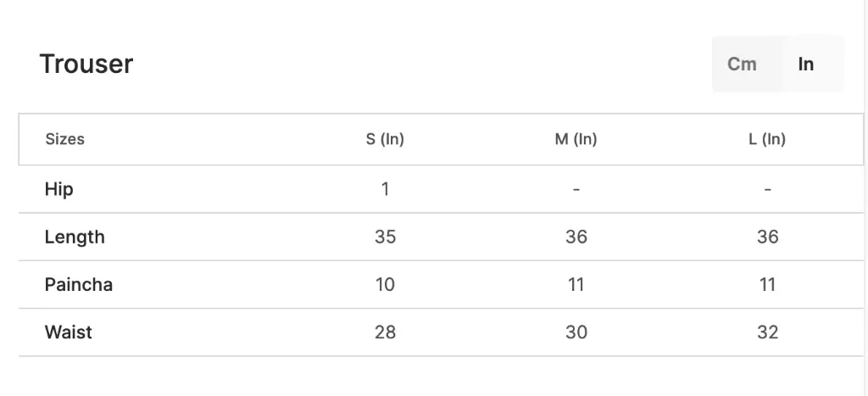Select the L (In) column header
The height and width of the screenshot is (396, 868).
[x=767, y=139]
